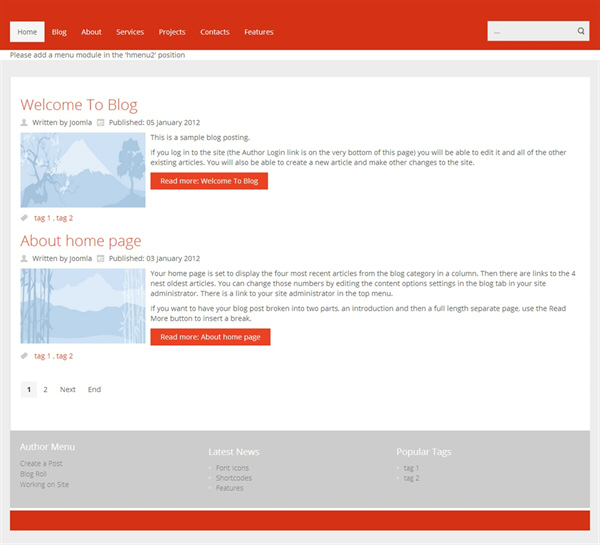Open Shortcodes under Latest News
Image resolution: width=600 pixels, height=545 pixels.
click(233, 478)
